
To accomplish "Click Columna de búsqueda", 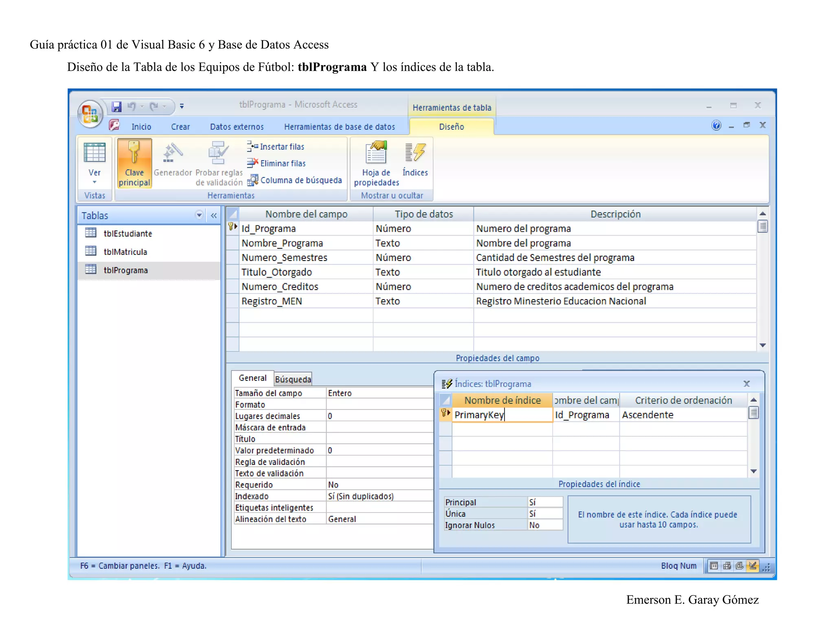I will pos(295,180).
